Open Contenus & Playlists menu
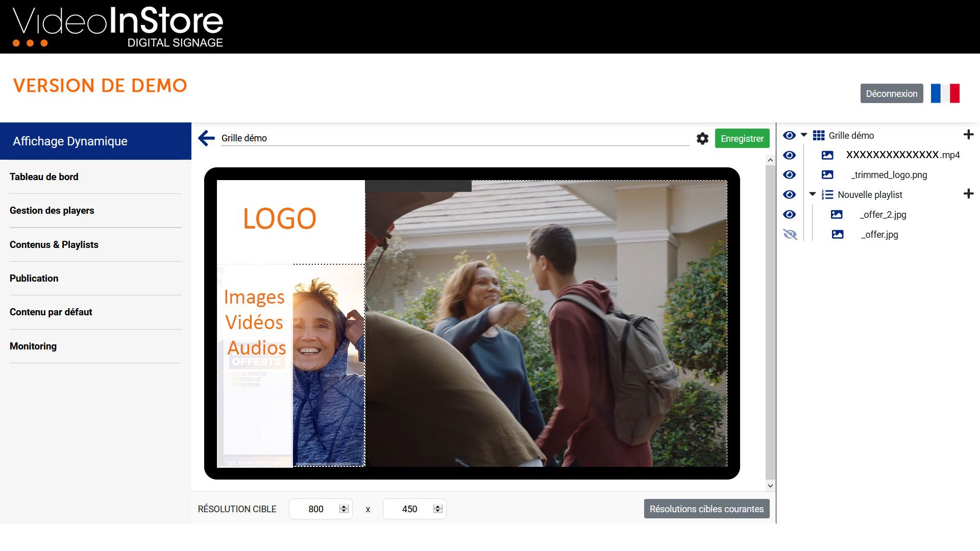 [54, 245]
